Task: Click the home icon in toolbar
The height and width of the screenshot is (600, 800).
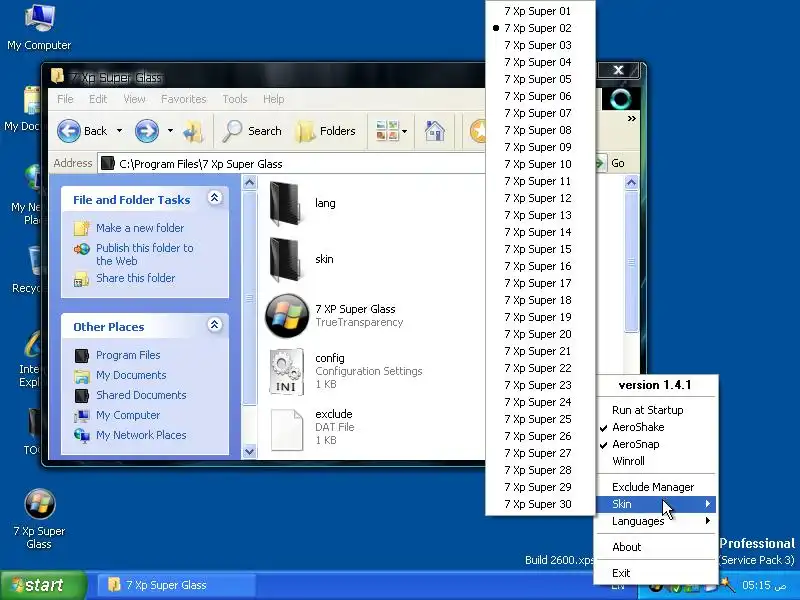Action: coord(434,131)
